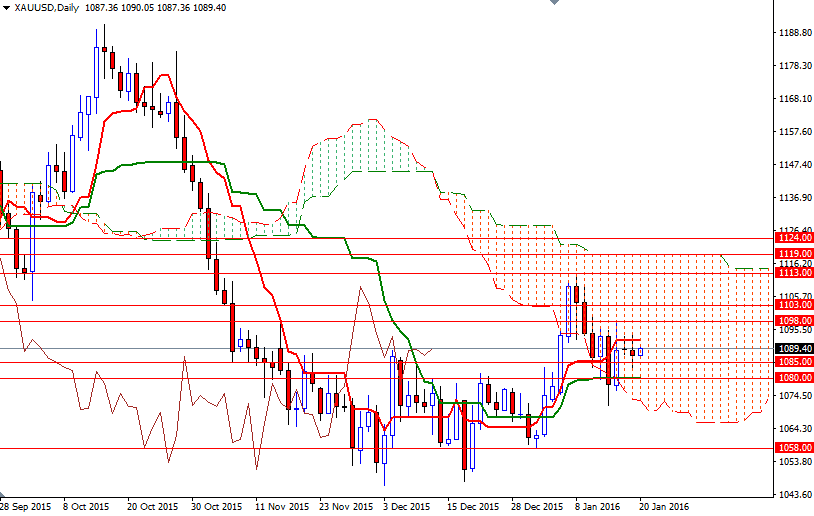
Task: Click the 20 Jan 2016 date label
Action: coord(662,507)
